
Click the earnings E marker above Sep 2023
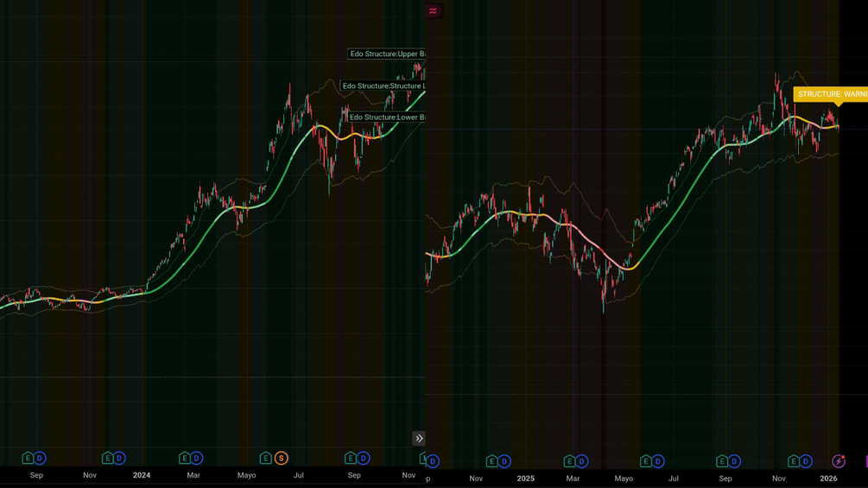pyautogui.click(x=28, y=458)
